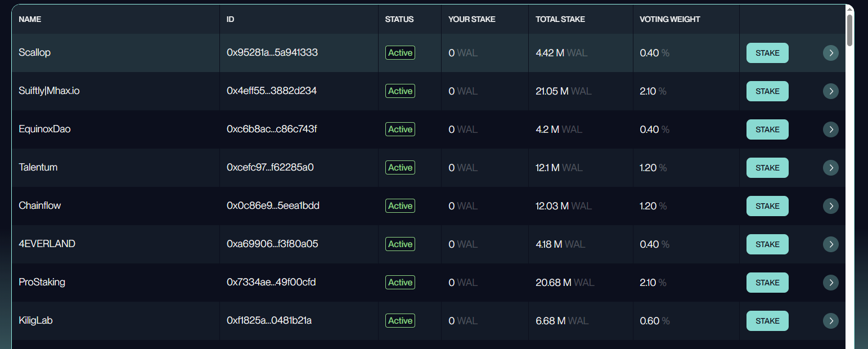Image resolution: width=868 pixels, height=349 pixels.
Task: Open Suiftly|Mhax.io row details arrow
Action: point(831,91)
